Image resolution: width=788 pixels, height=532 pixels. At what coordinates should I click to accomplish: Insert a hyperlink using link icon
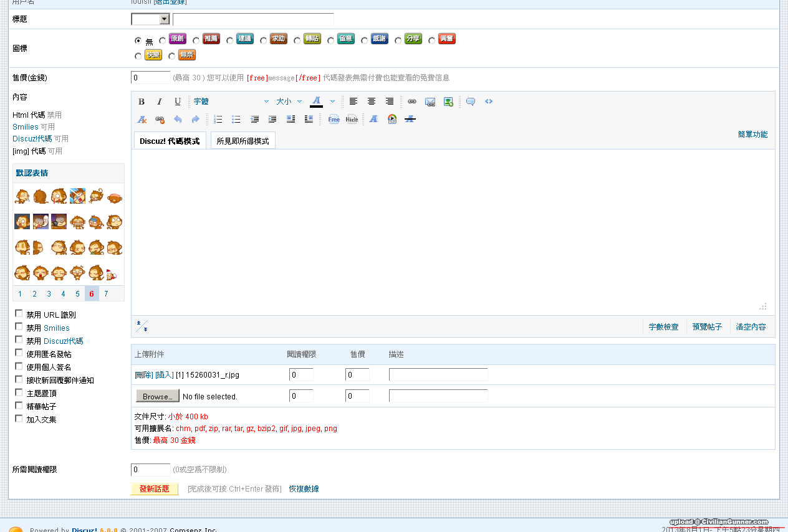(412, 102)
